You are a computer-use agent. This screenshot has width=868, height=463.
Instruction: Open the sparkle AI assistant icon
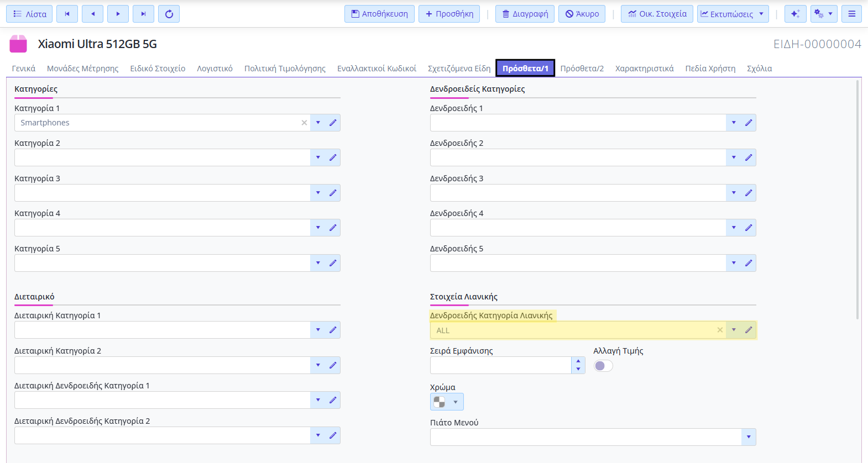[x=795, y=14]
